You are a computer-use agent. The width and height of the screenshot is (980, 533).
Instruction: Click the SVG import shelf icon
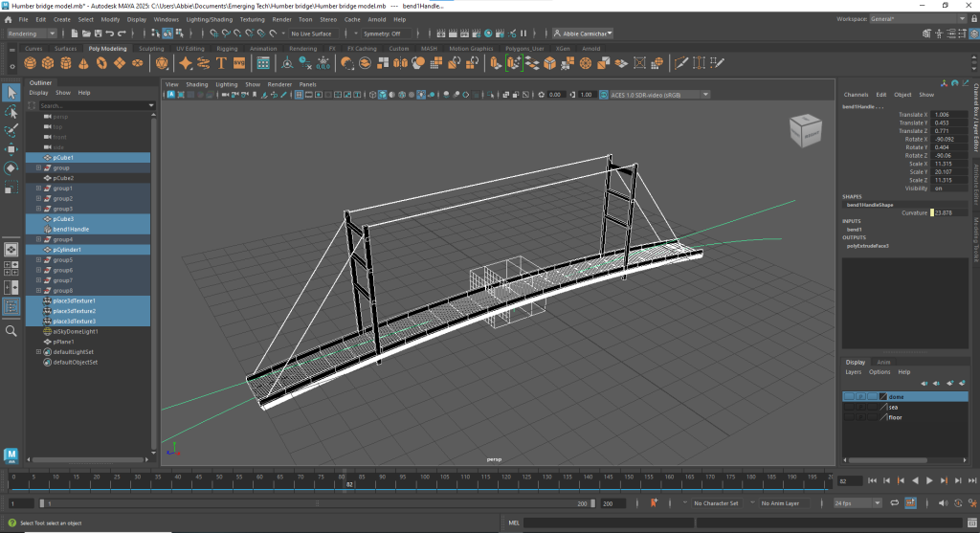(238, 63)
